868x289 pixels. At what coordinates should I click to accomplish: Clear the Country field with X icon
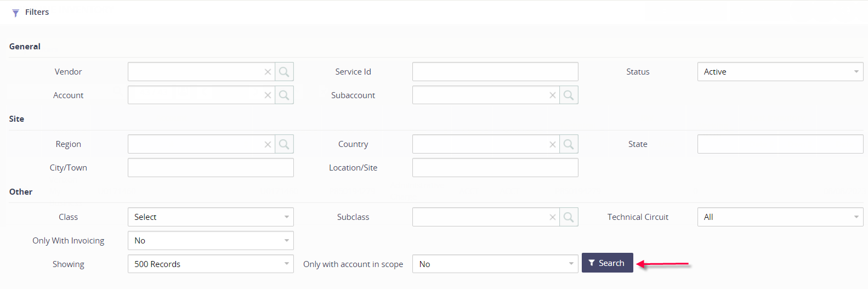point(553,144)
